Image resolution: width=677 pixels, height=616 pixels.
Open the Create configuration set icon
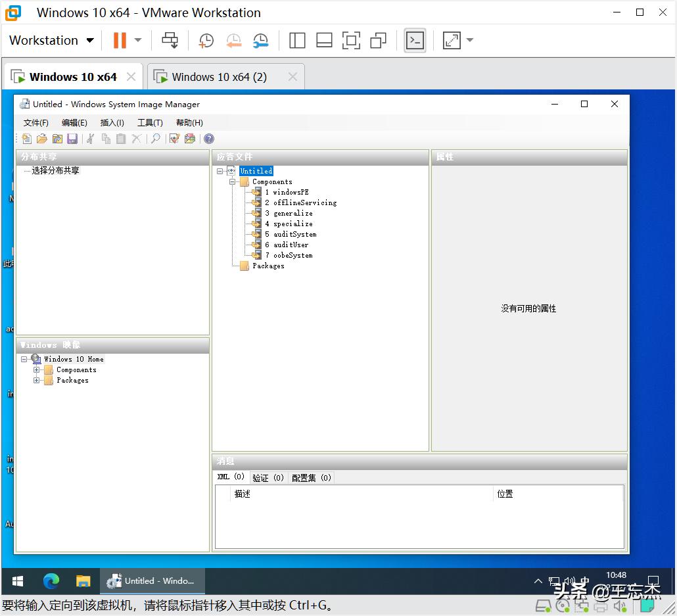[x=189, y=138]
